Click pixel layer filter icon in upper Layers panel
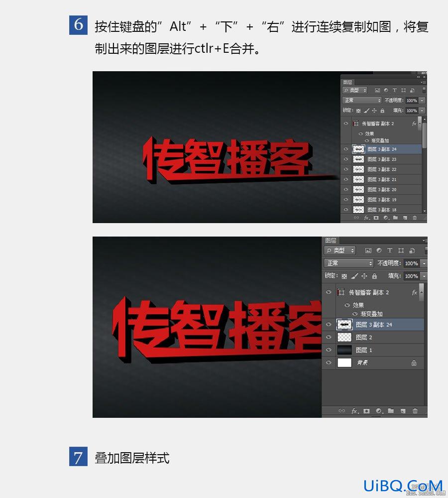The width and height of the screenshot is (448, 498). 377,90
